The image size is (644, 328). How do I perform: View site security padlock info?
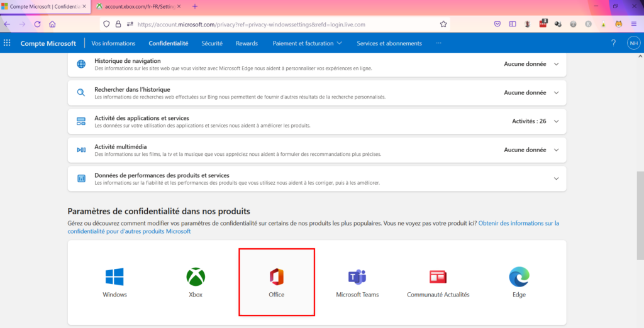point(118,25)
